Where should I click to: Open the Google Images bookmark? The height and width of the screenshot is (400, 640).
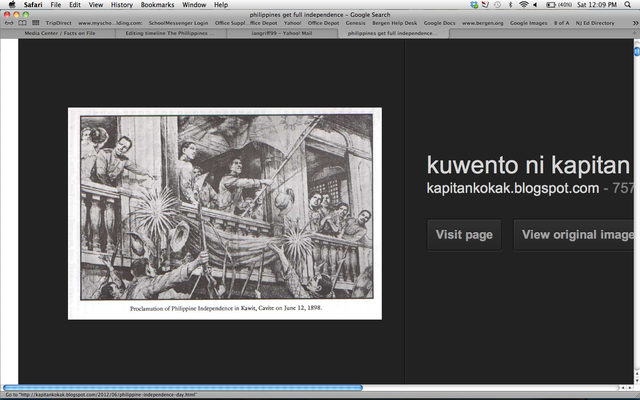point(529,23)
